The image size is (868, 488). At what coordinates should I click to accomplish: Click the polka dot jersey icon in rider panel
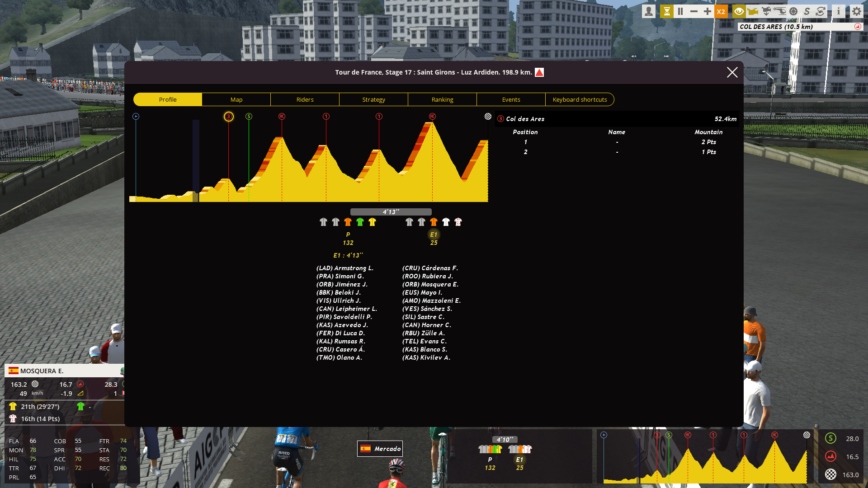[13, 419]
